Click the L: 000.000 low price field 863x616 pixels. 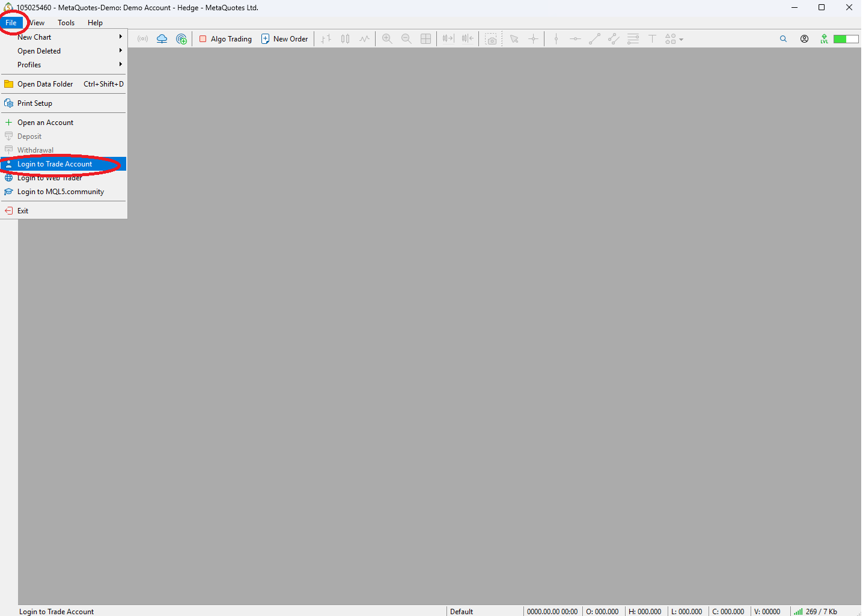(x=686, y=611)
